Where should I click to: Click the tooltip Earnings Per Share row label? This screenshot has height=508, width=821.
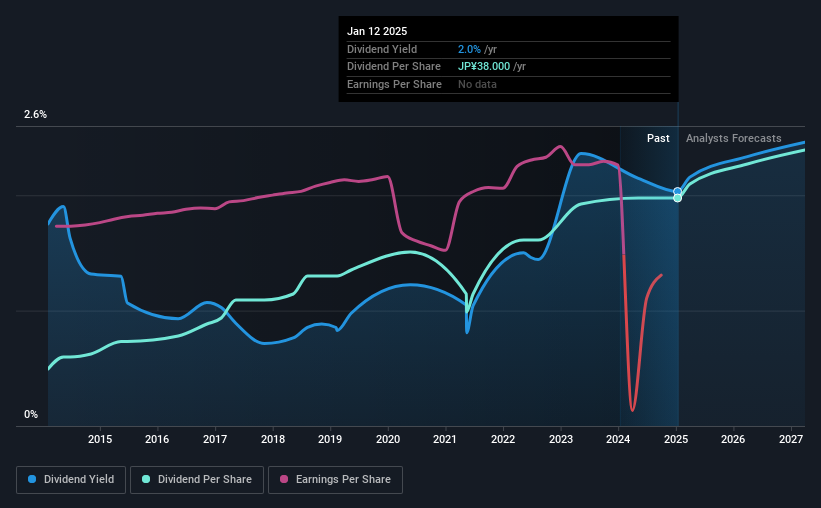pyautogui.click(x=394, y=84)
